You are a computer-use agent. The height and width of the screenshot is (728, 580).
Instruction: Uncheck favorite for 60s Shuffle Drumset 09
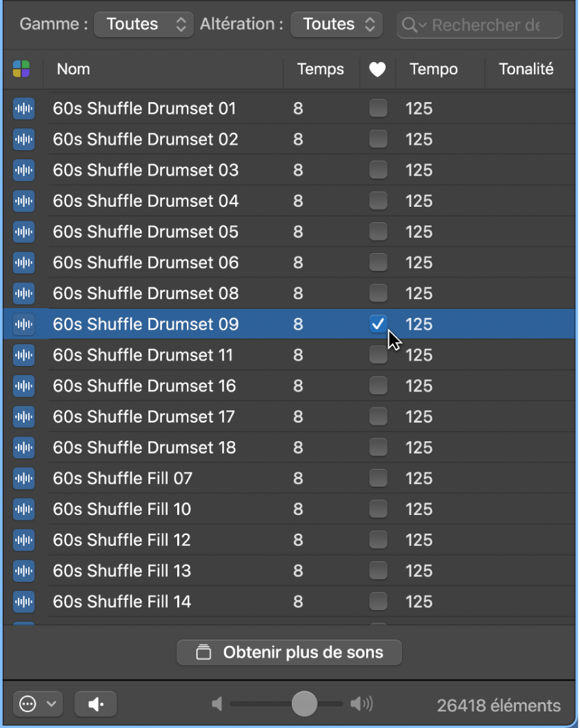pyautogui.click(x=378, y=324)
